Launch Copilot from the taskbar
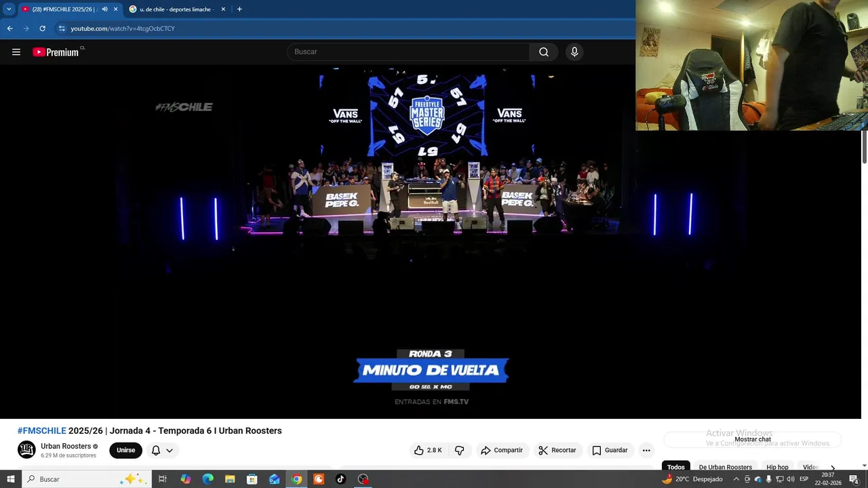868x488 pixels. point(185,479)
